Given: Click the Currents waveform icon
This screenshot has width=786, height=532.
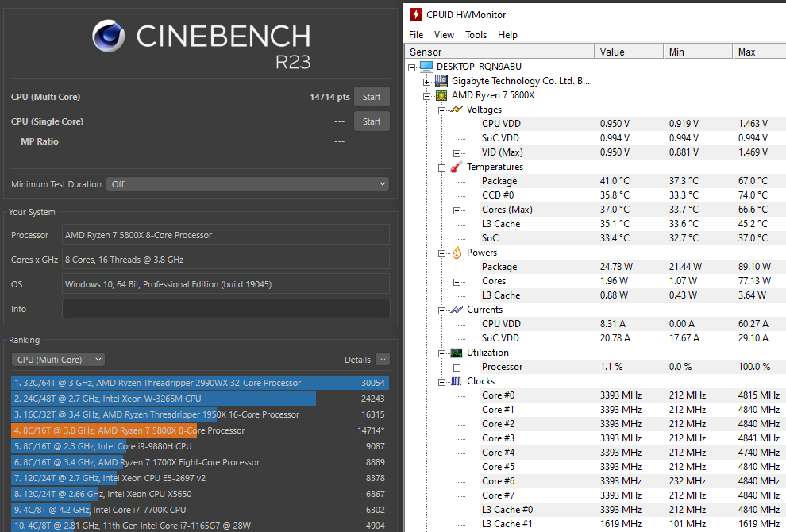Looking at the screenshot, I should coord(457,310).
